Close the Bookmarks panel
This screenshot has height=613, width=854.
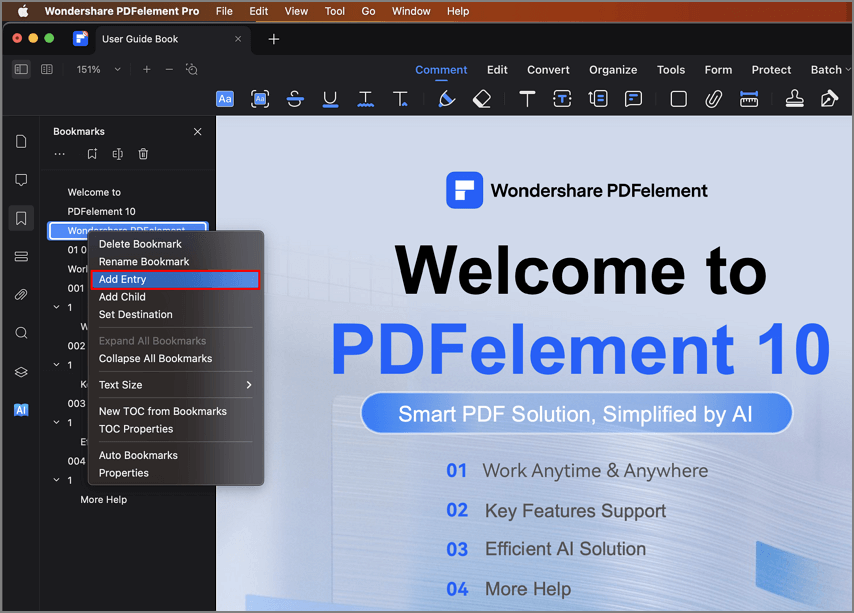click(x=197, y=132)
